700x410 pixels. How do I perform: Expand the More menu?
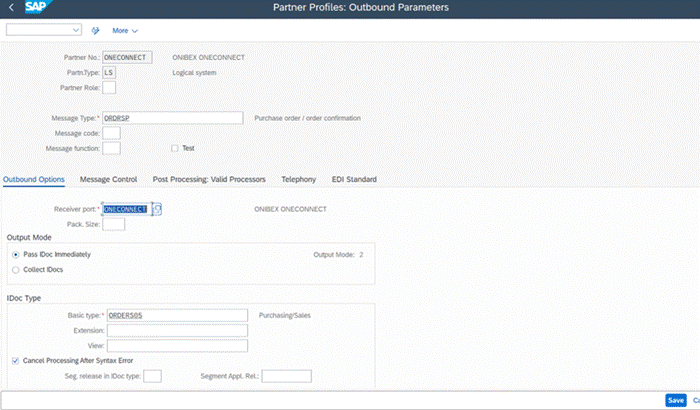point(125,30)
